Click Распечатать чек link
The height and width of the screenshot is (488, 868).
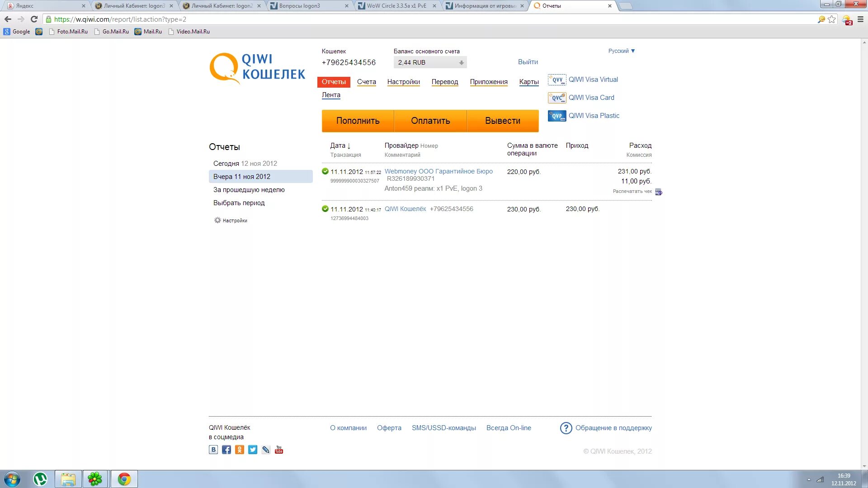(632, 192)
